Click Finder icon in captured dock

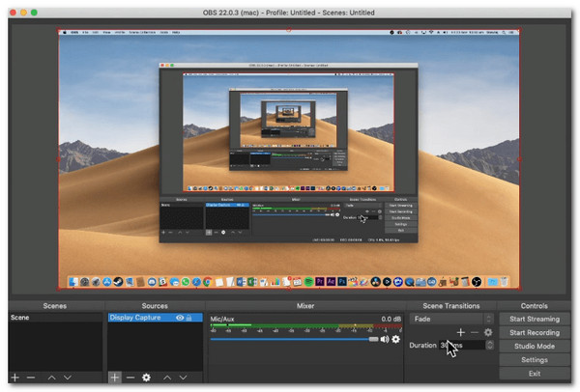73,282
